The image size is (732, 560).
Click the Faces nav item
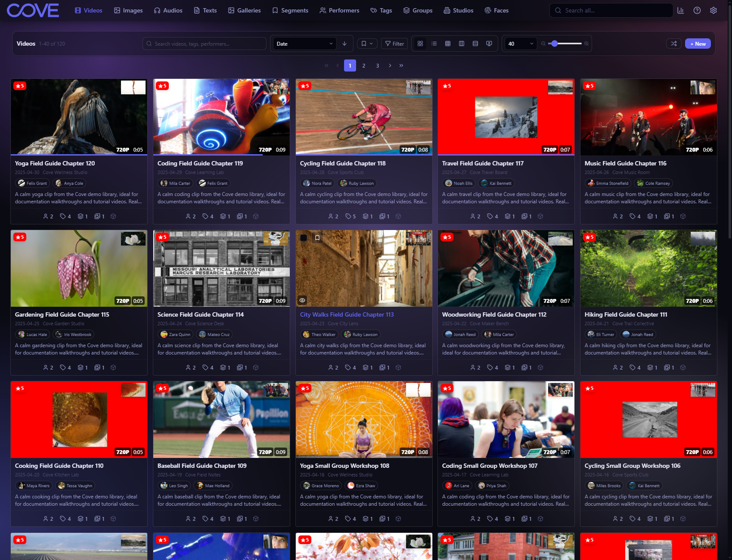[496, 10]
